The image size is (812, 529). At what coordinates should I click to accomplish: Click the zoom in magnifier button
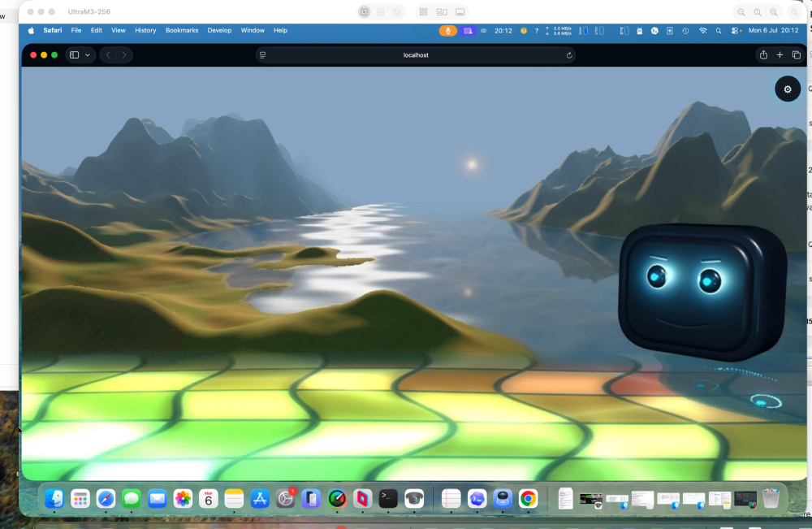[774, 12]
